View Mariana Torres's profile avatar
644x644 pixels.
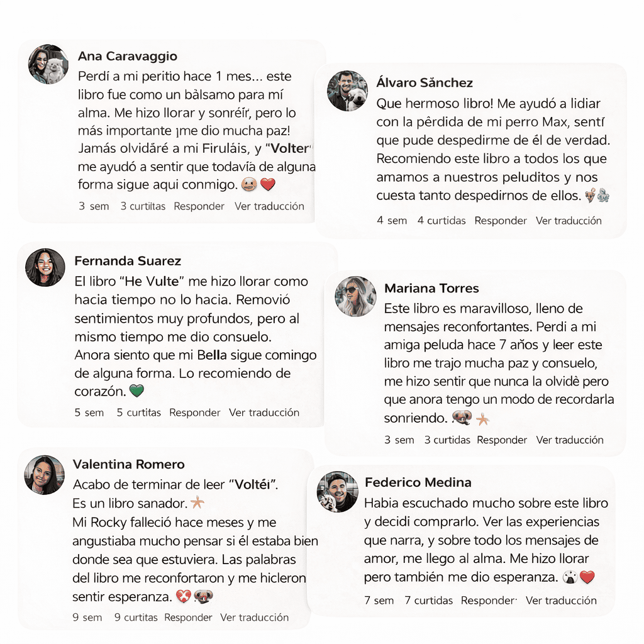(x=356, y=296)
